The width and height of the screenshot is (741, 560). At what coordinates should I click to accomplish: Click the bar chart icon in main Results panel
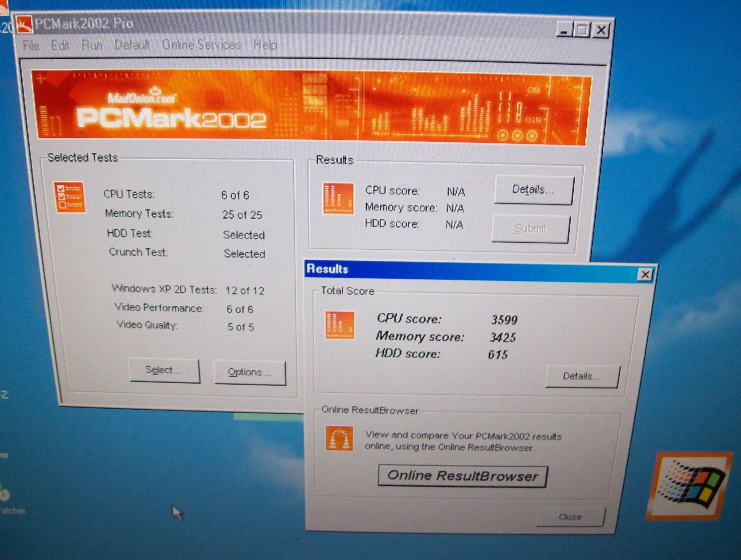[x=338, y=199]
